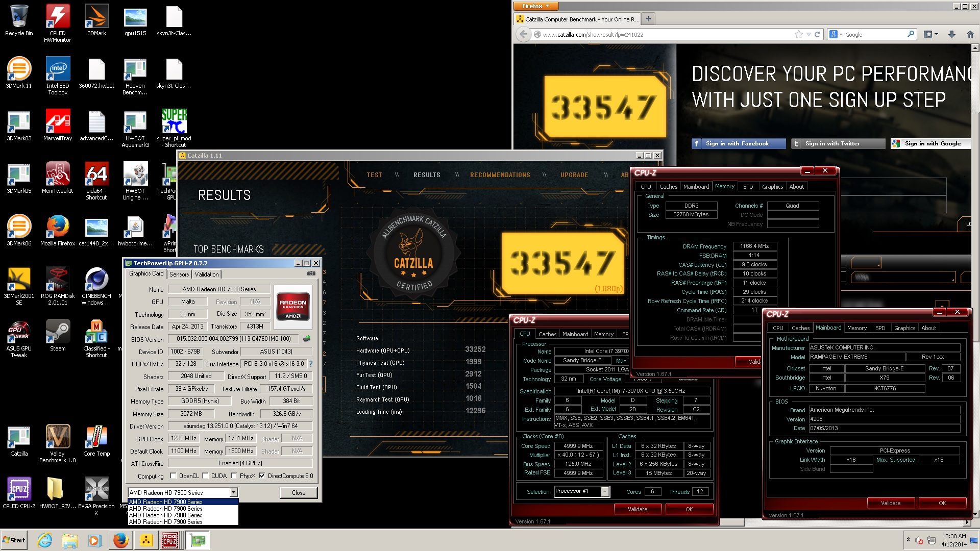Screen dimensions: 980x551
Task: Open super_pi_mod shortcut icon
Action: [x=174, y=128]
